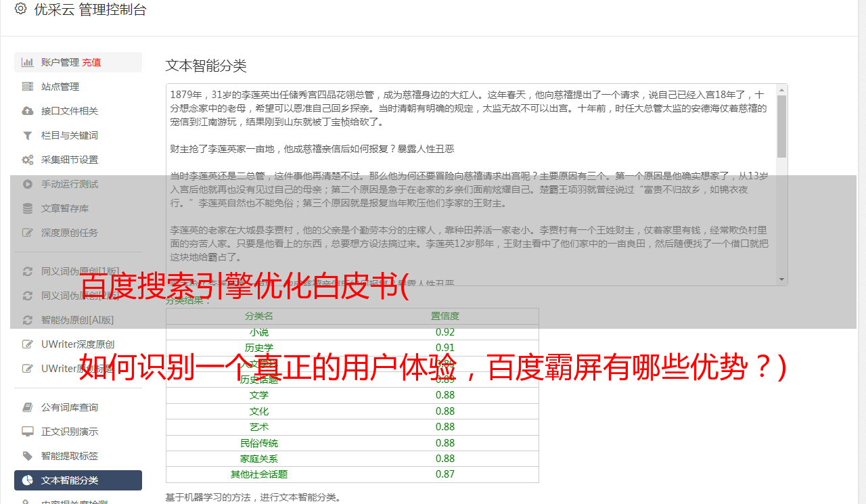The width and height of the screenshot is (866, 504).
Task: Click the refresh icon for 同义词伪原创[1版]
Action: coord(28,271)
